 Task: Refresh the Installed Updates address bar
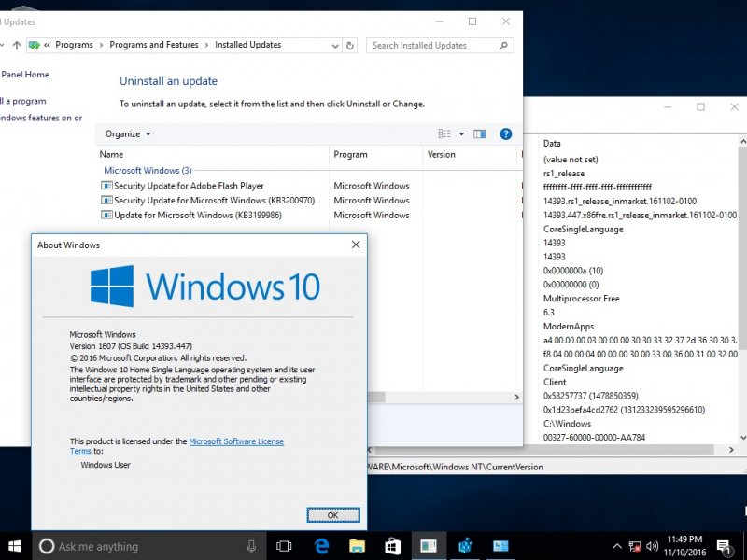(350, 45)
